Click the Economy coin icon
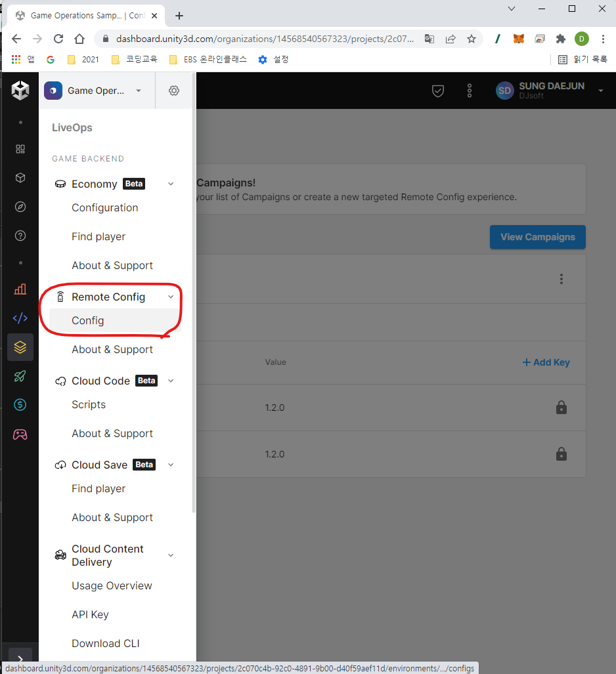Image resolution: width=616 pixels, height=674 pixels. [x=60, y=184]
